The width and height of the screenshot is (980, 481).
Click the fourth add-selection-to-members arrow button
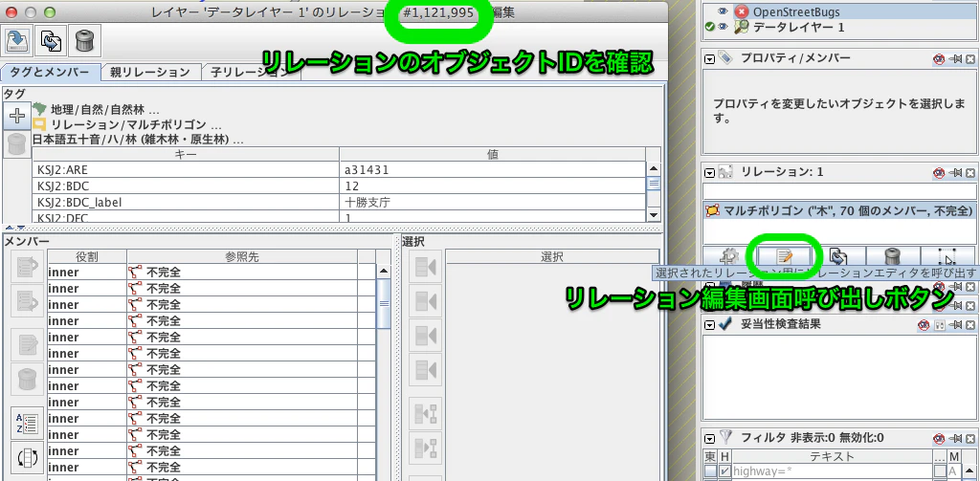pyautogui.click(x=425, y=369)
